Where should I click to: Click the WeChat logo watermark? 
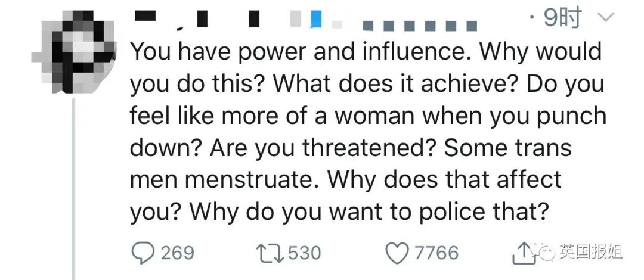point(545,252)
